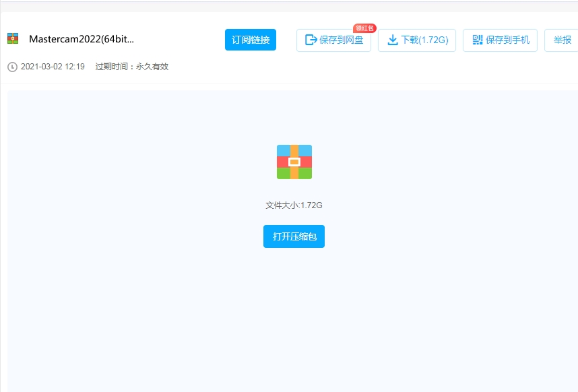
Task: Download the 1.72G file
Action: (417, 40)
